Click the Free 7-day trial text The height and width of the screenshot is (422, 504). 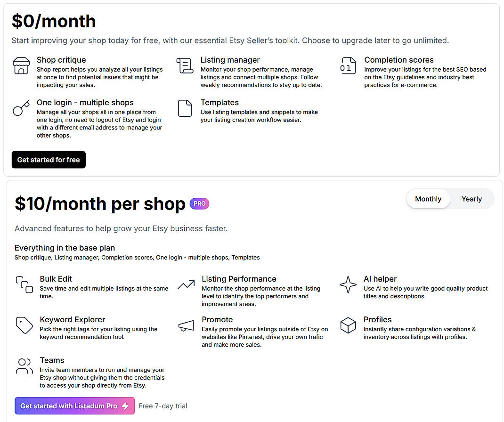tap(163, 406)
